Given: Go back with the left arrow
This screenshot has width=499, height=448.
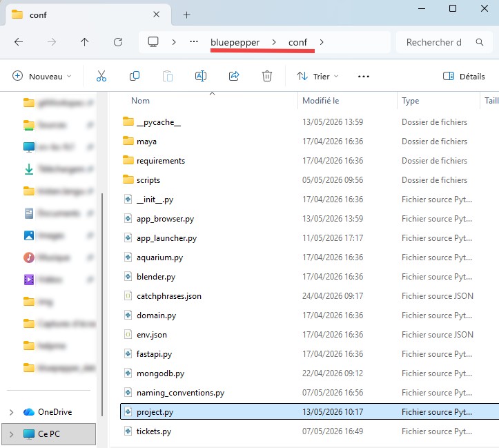Looking at the screenshot, I should click(19, 42).
